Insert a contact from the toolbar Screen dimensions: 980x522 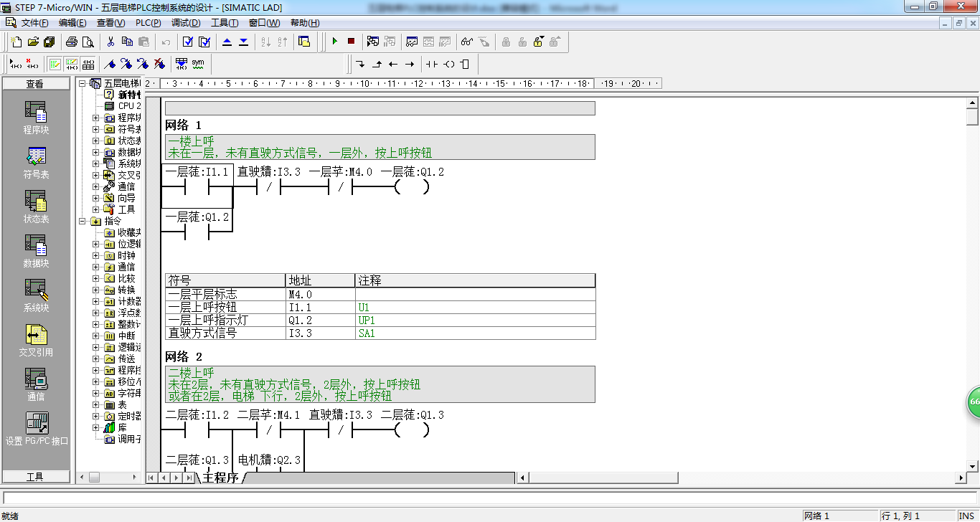click(x=431, y=64)
